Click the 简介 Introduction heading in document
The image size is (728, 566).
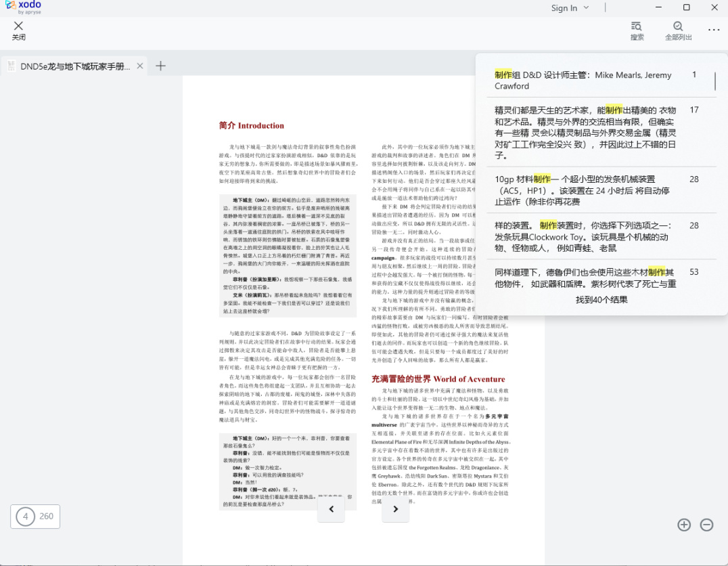[251, 125]
